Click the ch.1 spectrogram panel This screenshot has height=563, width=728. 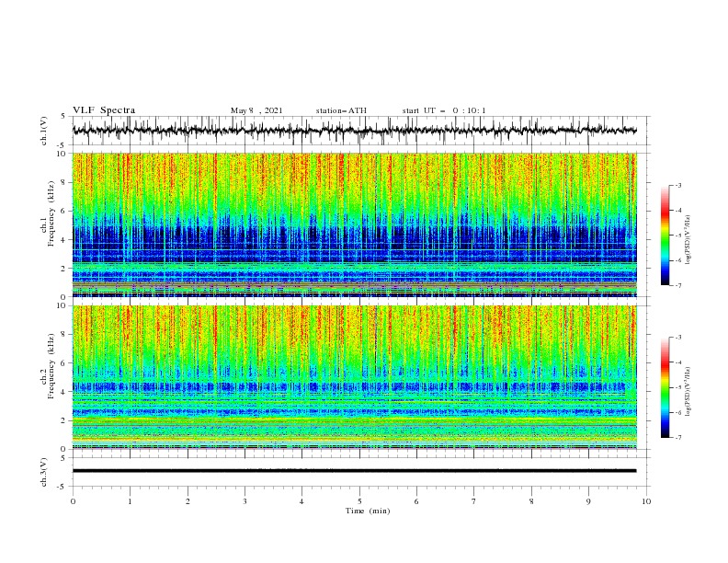pos(354,224)
